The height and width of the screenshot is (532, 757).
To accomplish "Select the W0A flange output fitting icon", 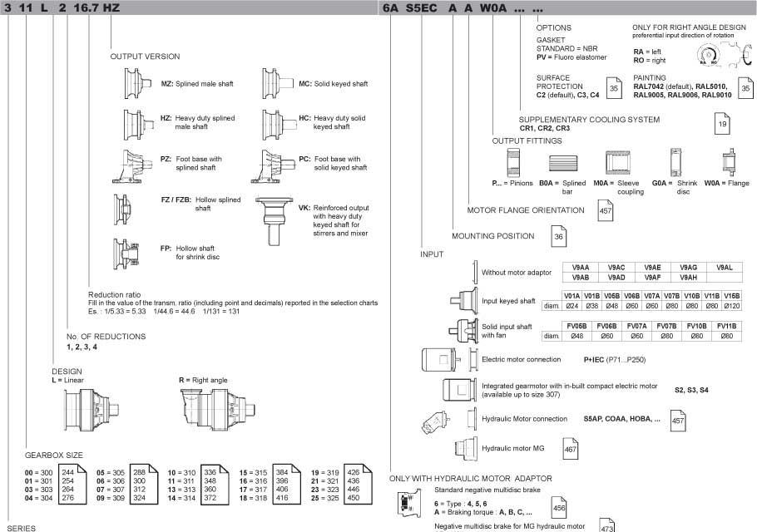I will point(730,161).
